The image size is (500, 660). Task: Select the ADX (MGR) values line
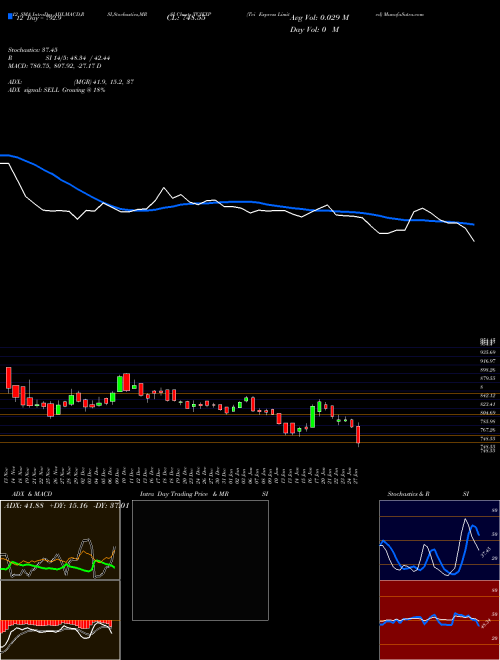[71, 82]
